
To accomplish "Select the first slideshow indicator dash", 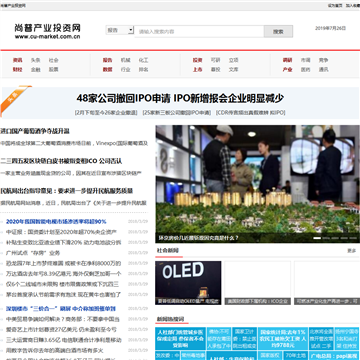I will [317, 238].
